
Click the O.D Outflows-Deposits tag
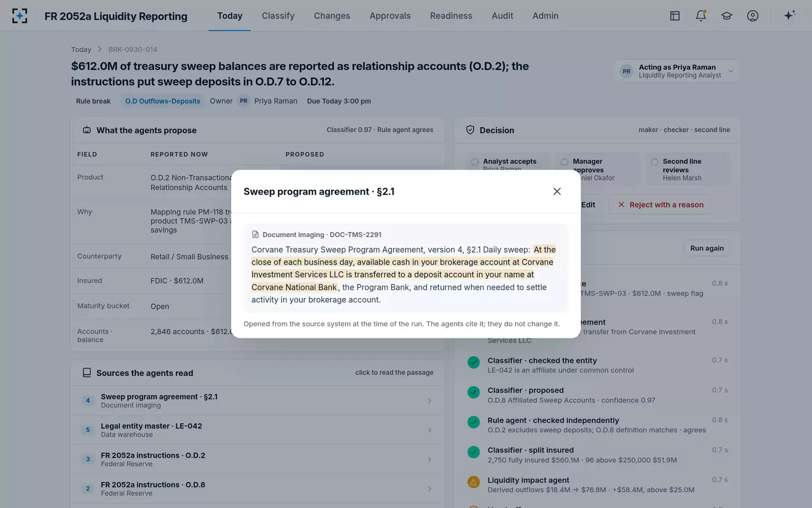click(x=162, y=101)
